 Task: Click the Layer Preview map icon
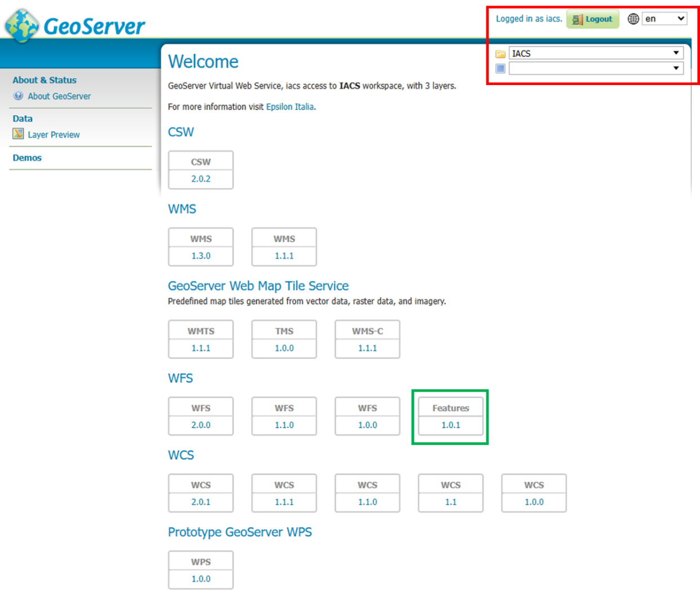point(19,134)
